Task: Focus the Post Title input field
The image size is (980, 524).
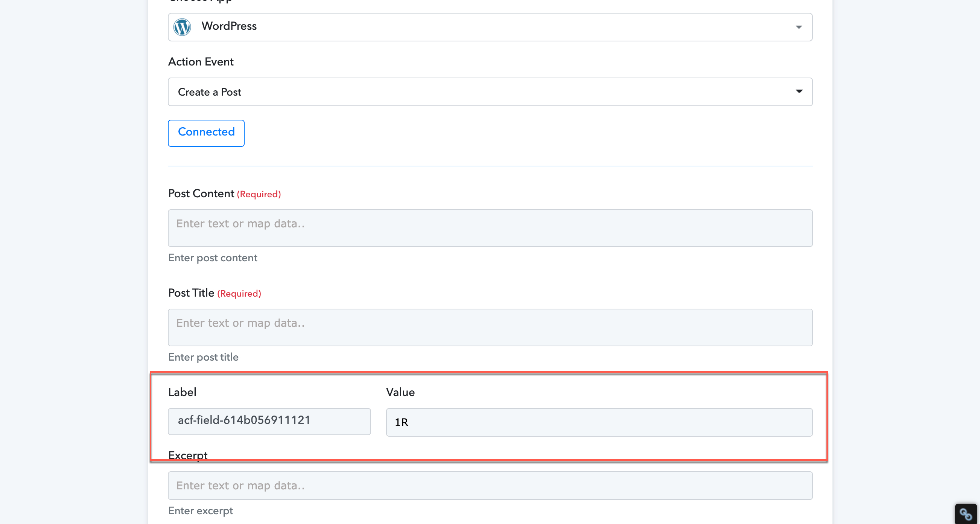Action: pos(490,327)
